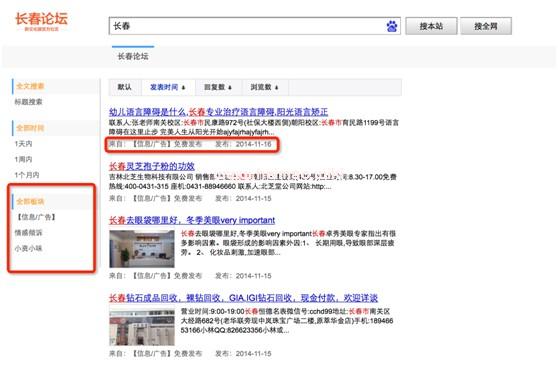
Task: Click the sort arrow next to 发表时间
Action: [183, 88]
